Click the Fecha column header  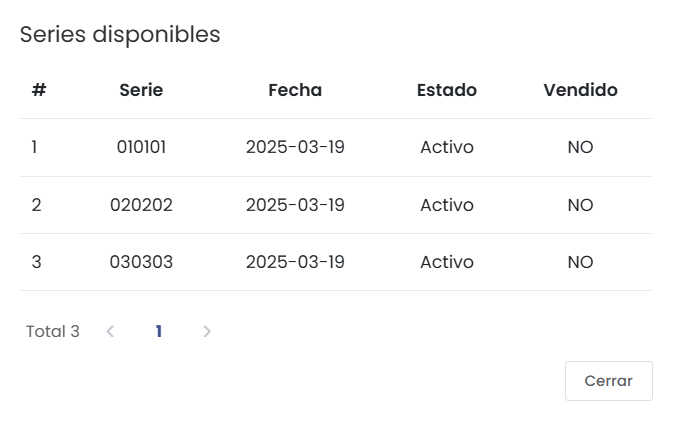point(295,90)
